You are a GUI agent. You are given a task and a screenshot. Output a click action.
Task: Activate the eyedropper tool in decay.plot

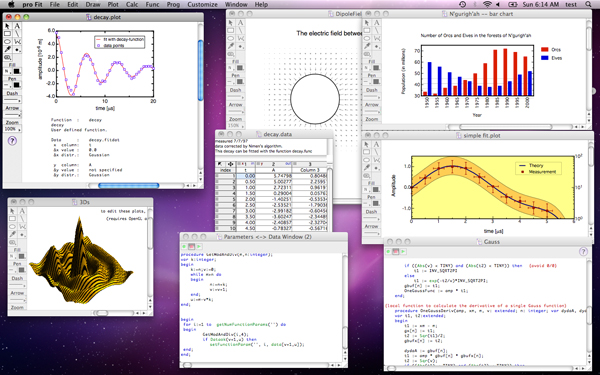click(x=7, y=49)
